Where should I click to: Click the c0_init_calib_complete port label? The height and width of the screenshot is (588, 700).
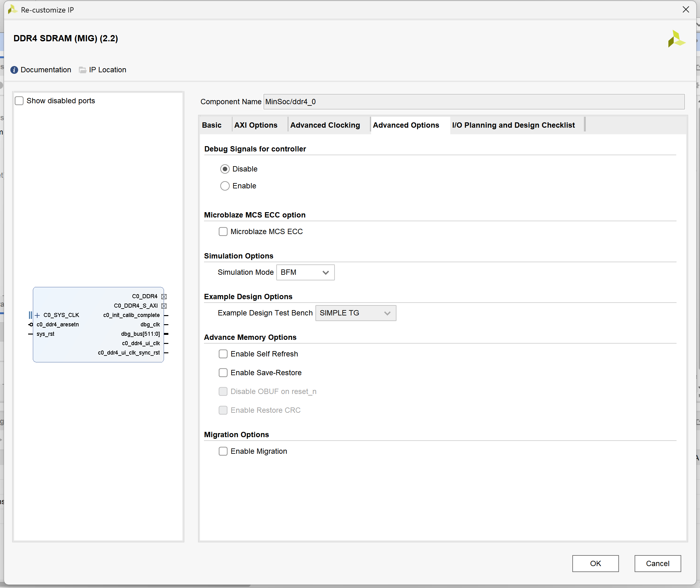click(x=131, y=315)
